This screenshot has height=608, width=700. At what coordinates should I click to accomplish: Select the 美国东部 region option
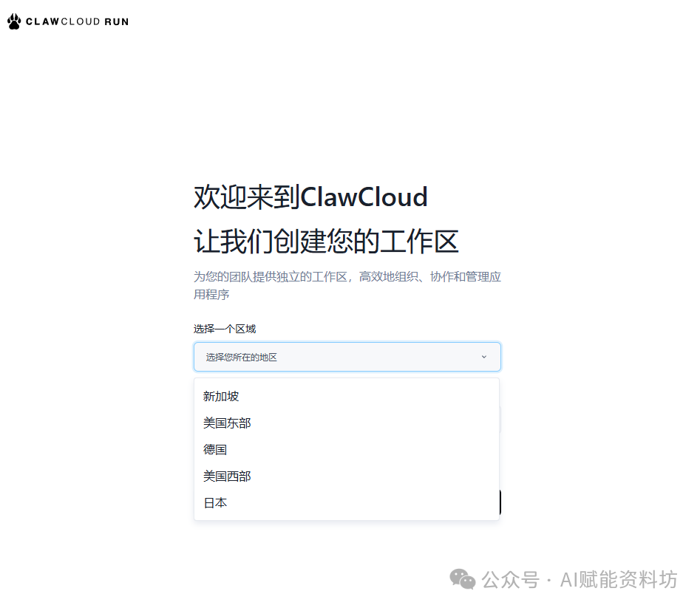[227, 423]
